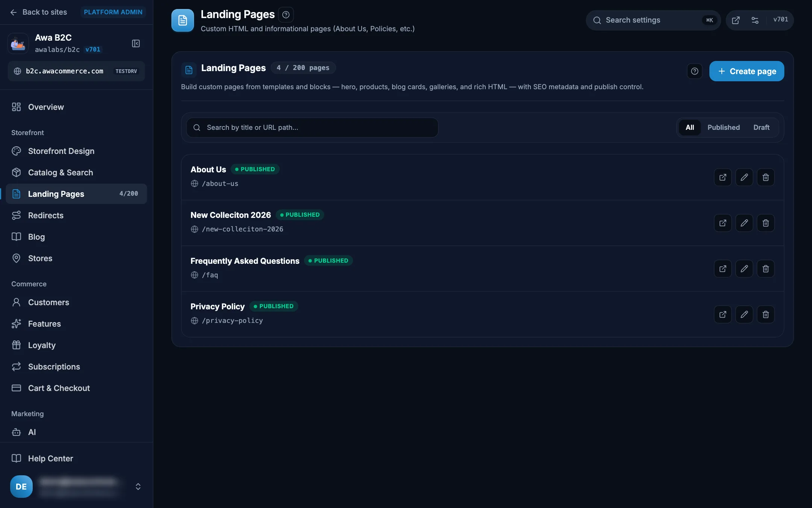The height and width of the screenshot is (508, 812).
Task: Open site in new window from top bar
Action: (736, 20)
